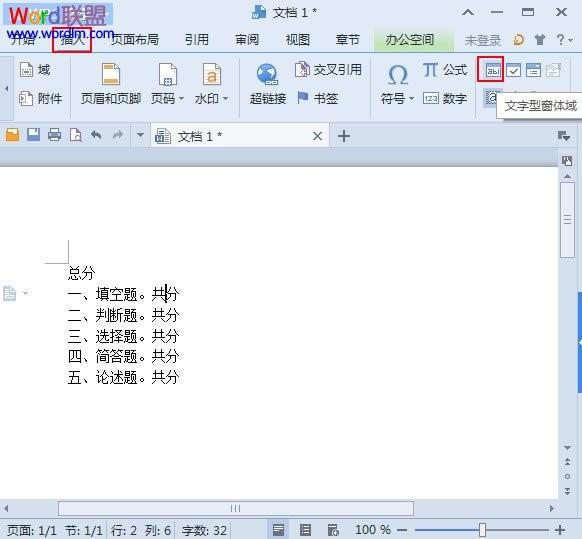Click the scroll down arrow of vertical scrollbar
Screen dimensions: 582x539
coord(568,448)
